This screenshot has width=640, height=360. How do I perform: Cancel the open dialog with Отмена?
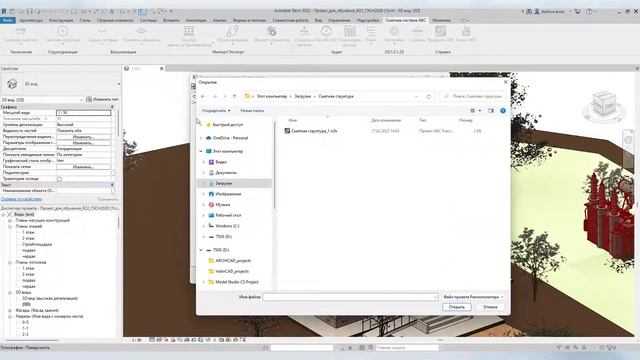point(490,307)
